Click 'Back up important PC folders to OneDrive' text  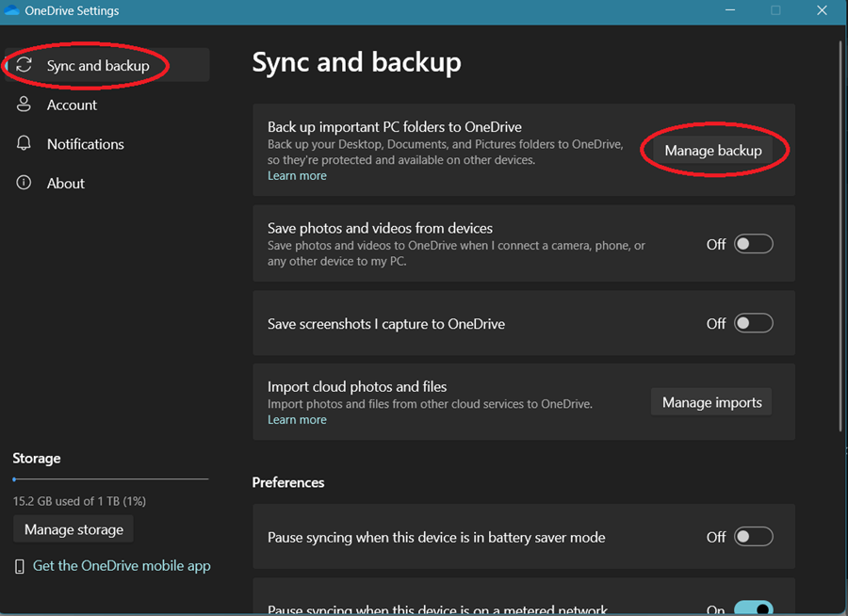click(x=395, y=126)
